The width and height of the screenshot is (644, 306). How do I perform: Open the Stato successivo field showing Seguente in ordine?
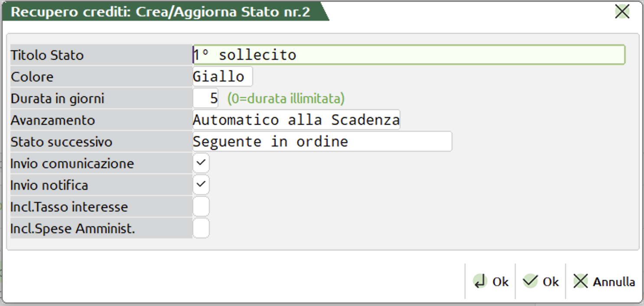coord(322,142)
